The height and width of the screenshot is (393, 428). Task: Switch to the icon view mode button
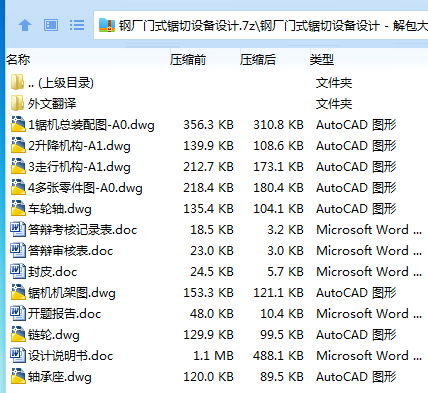(x=51, y=25)
